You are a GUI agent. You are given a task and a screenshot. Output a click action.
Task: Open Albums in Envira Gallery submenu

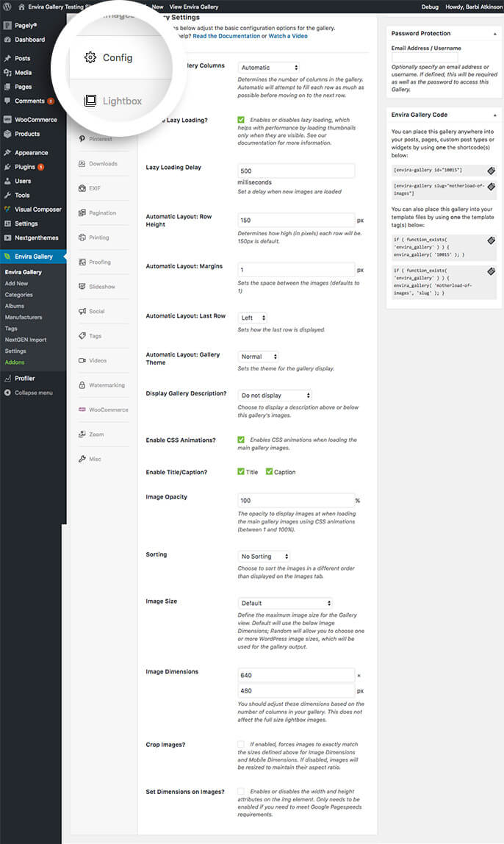pos(15,307)
